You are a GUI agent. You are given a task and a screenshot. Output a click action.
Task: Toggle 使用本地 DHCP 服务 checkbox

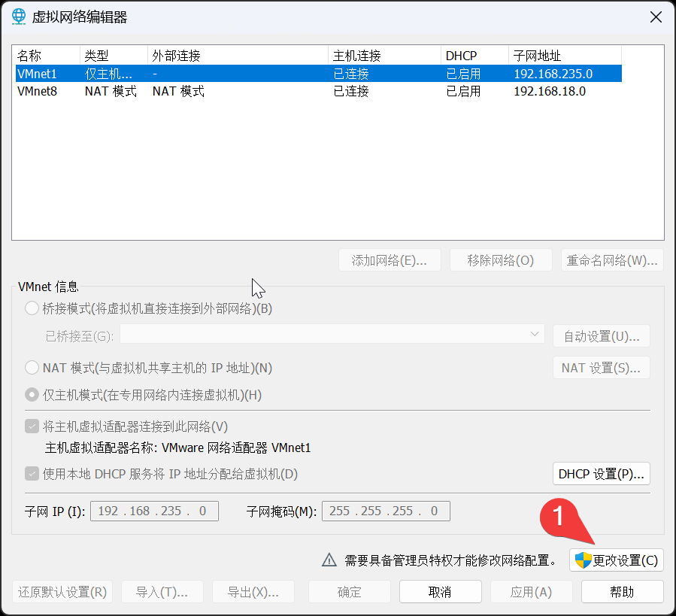[x=32, y=474]
